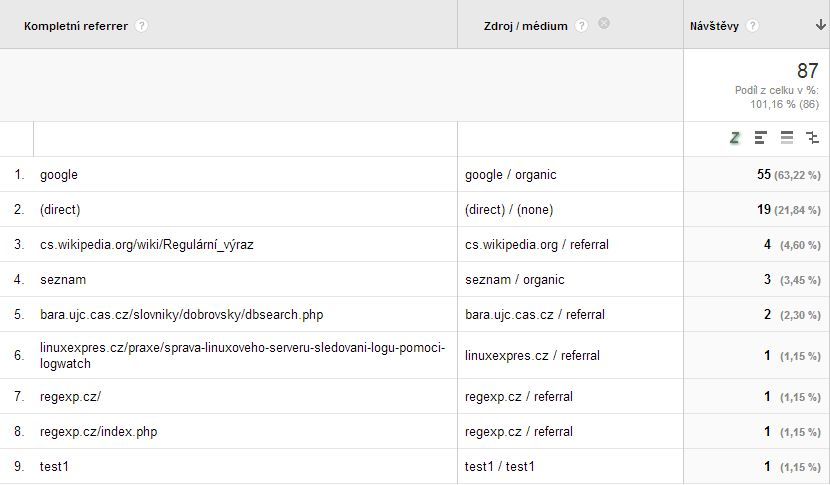This screenshot has width=830, height=485.
Task: Open the google referrer in row 1
Action: tap(59, 175)
